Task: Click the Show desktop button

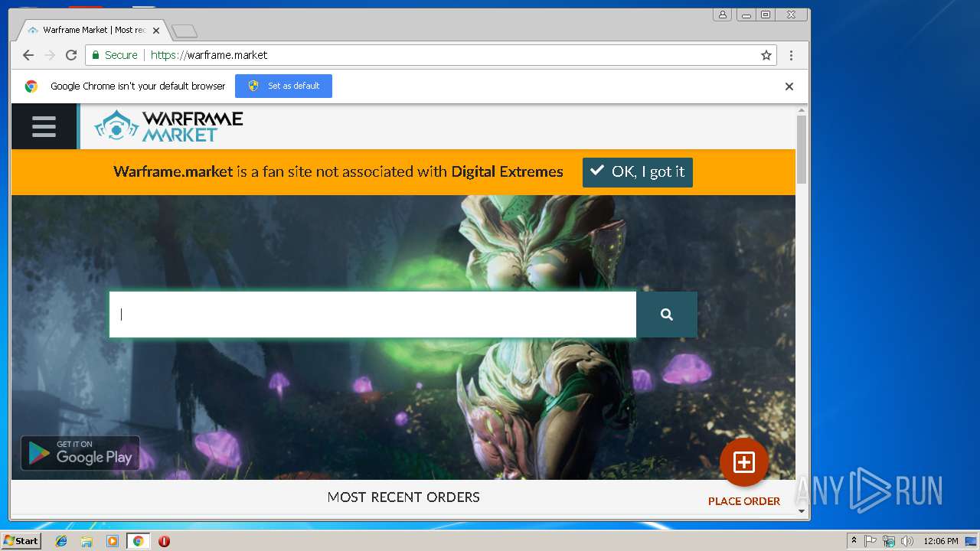Action: pyautogui.click(x=972, y=541)
